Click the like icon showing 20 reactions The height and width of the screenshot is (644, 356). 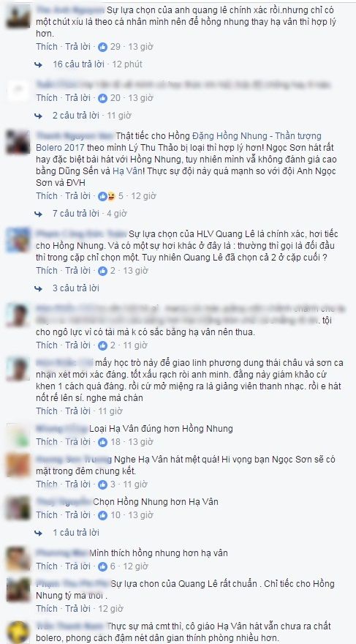tap(102, 98)
